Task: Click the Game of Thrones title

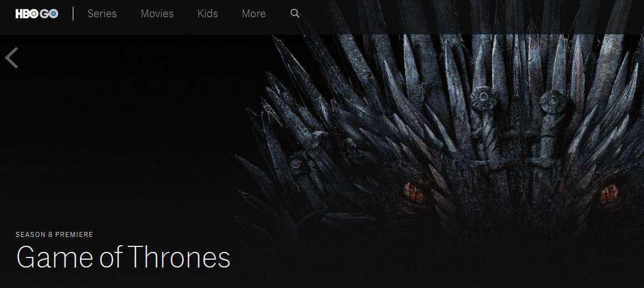Action: pos(123,257)
